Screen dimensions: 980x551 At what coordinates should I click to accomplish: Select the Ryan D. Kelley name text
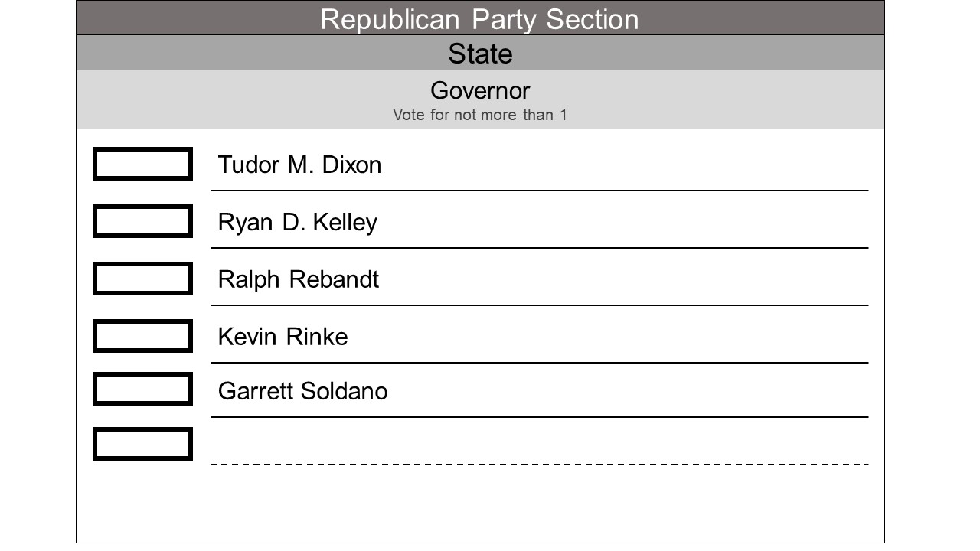pyautogui.click(x=297, y=222)
